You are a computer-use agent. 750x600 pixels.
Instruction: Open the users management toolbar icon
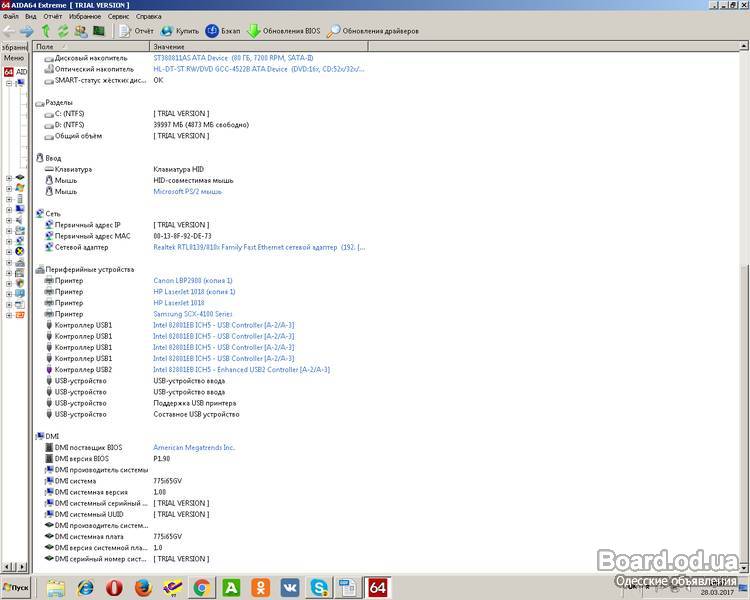tap(81, 31)
